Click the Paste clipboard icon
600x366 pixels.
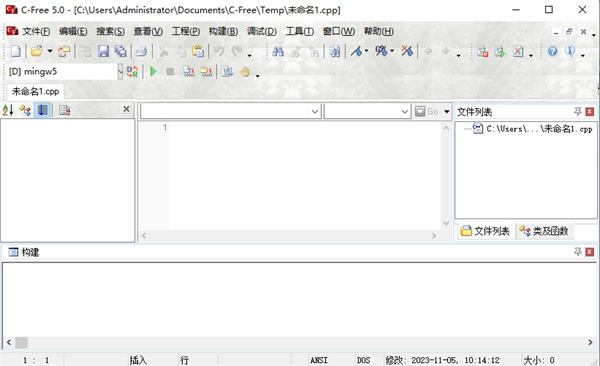[198, 51]
